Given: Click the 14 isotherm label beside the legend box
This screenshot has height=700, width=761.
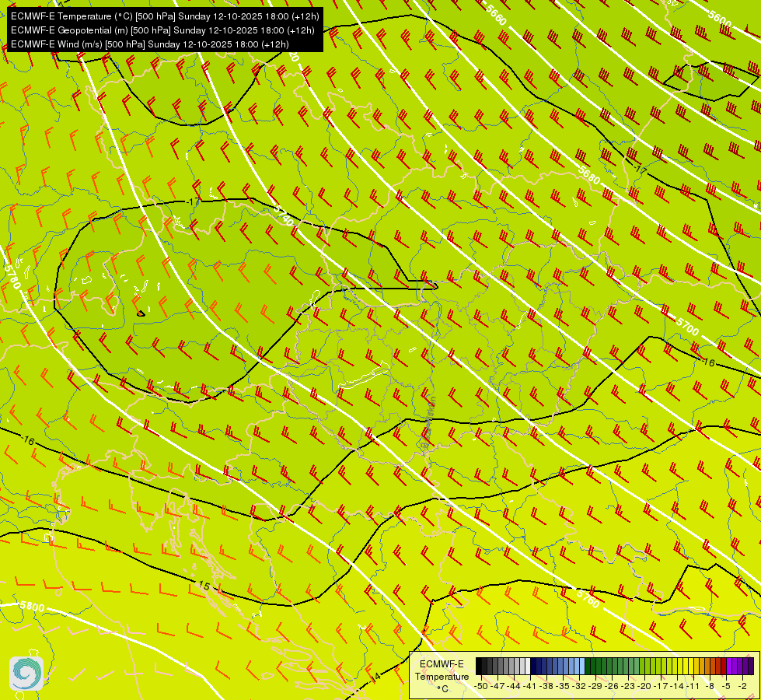Looking at the screenshot, I should tap(375, 676).
